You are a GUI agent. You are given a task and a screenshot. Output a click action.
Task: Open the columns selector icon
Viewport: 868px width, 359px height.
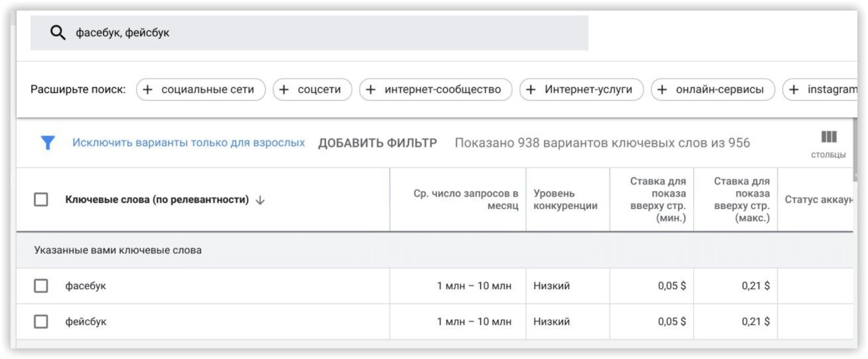(828, 137)
